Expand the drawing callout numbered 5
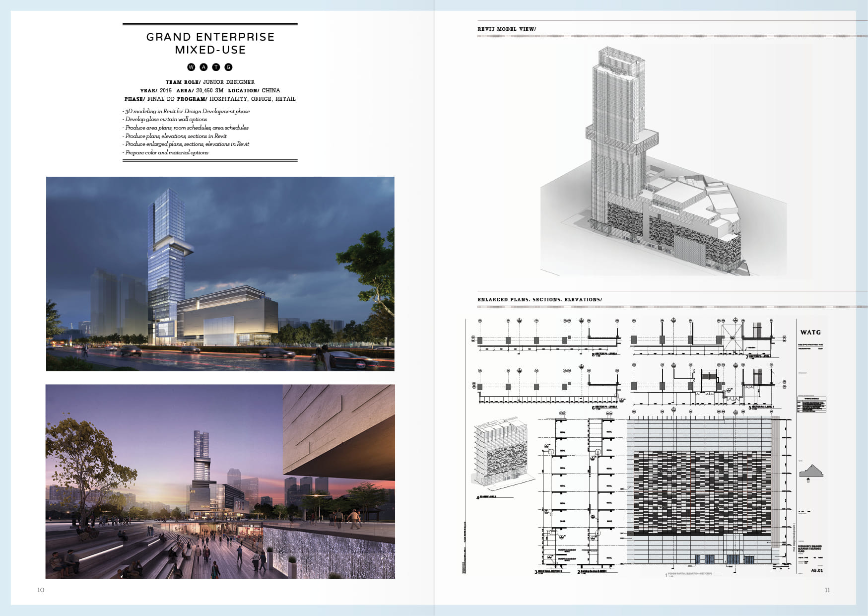Screen dimensions: 868x616 coord(749,407)
